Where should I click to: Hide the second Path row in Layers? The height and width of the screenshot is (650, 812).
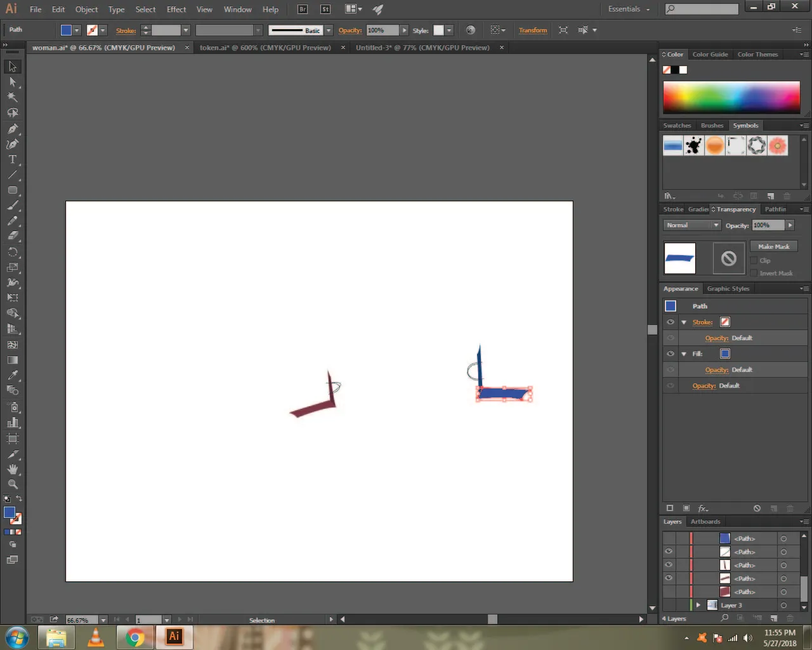coord(669,552)
